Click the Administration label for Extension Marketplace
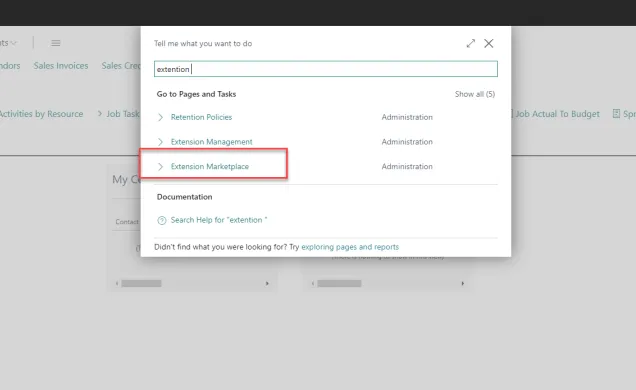The image size is (636, 390). pyautogui.click(x=407, y=167)
